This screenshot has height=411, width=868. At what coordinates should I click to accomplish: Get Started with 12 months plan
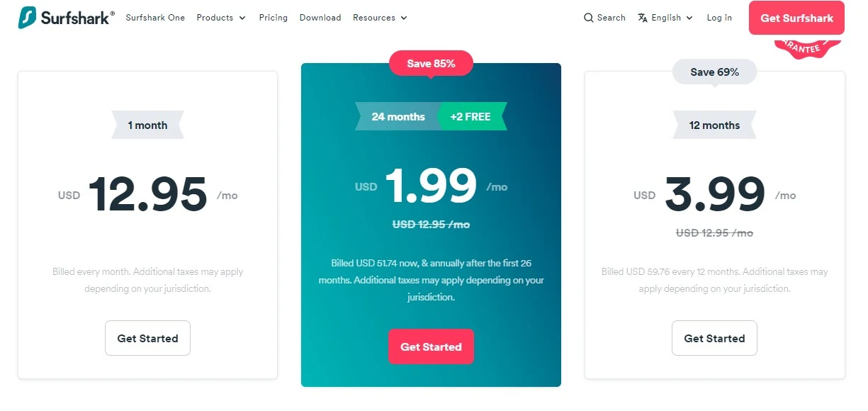click(714, 338)
